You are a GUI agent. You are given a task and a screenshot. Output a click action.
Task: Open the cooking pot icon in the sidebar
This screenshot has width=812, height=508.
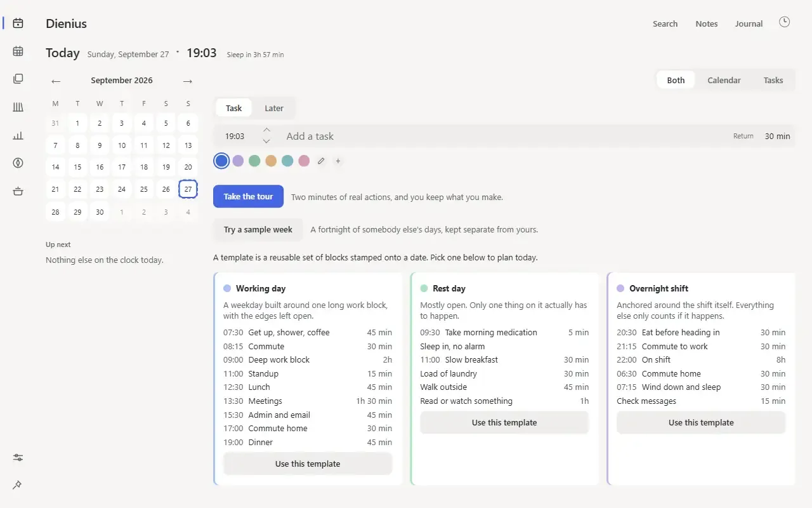pyautogui.click(x=18, y=191)
